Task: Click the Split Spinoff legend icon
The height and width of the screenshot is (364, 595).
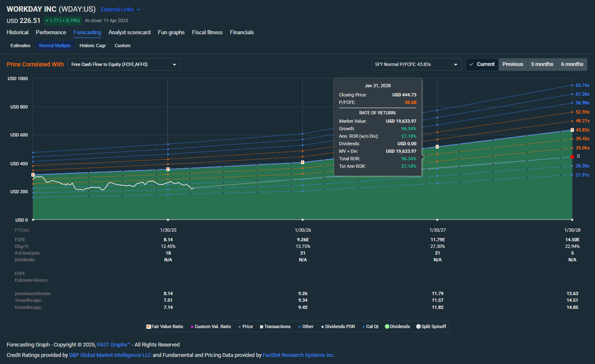Action: [418, 326]
